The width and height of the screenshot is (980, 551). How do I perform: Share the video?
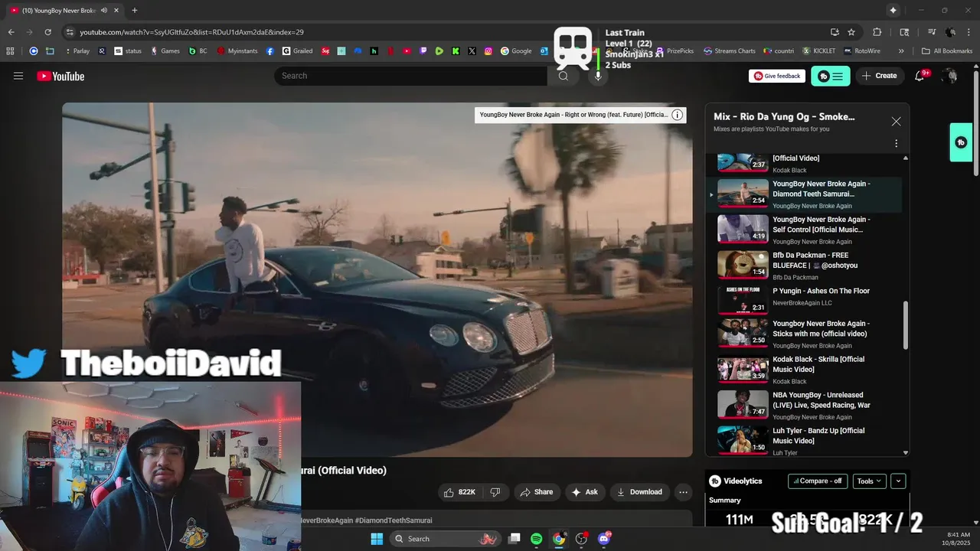(536, 492)
